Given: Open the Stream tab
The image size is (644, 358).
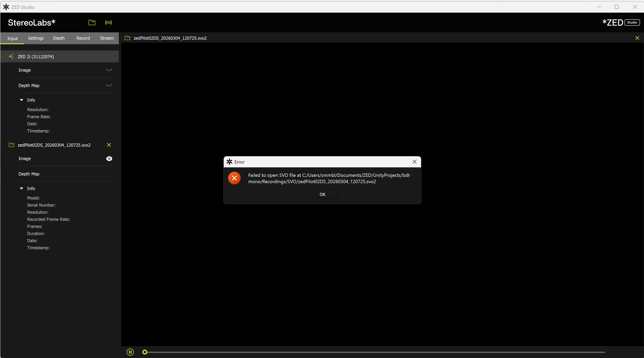Looking at the screenshot, I should [x=107, y=38].
